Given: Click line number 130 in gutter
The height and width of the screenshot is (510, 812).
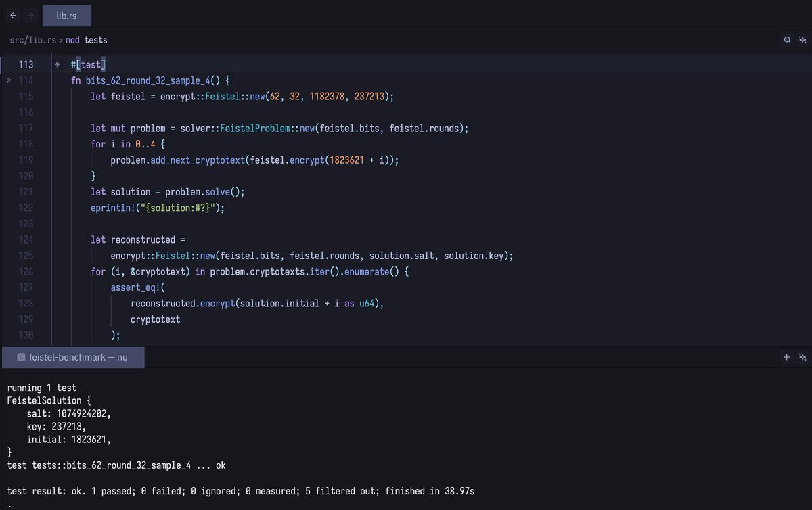Looking at the screenshot, I should (x=26, y=335).
